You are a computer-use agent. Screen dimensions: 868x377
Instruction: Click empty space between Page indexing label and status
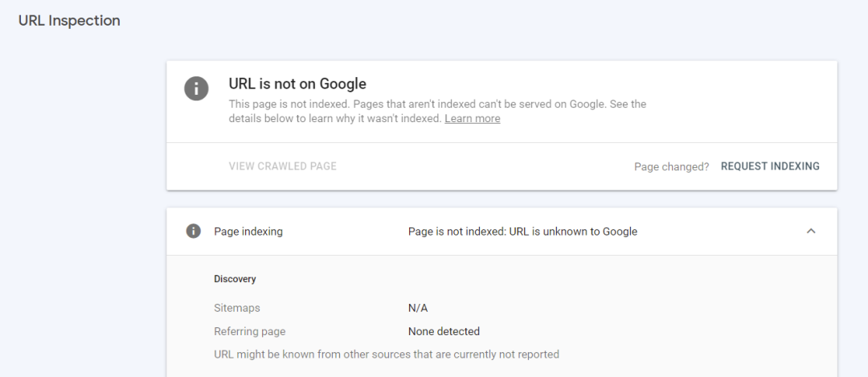[346, 232]
